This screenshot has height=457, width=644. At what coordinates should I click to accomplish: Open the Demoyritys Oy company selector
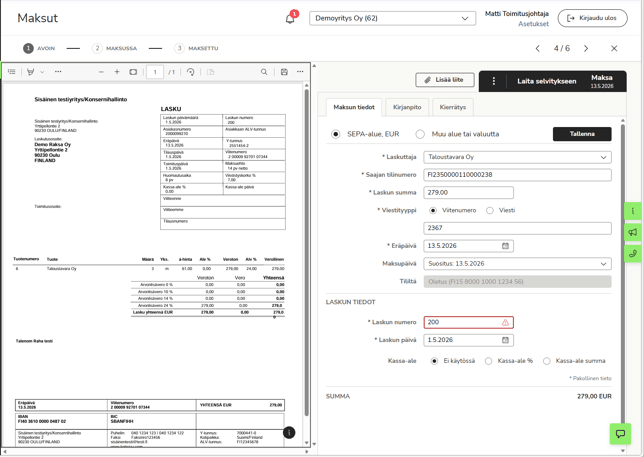click(392, 18)
